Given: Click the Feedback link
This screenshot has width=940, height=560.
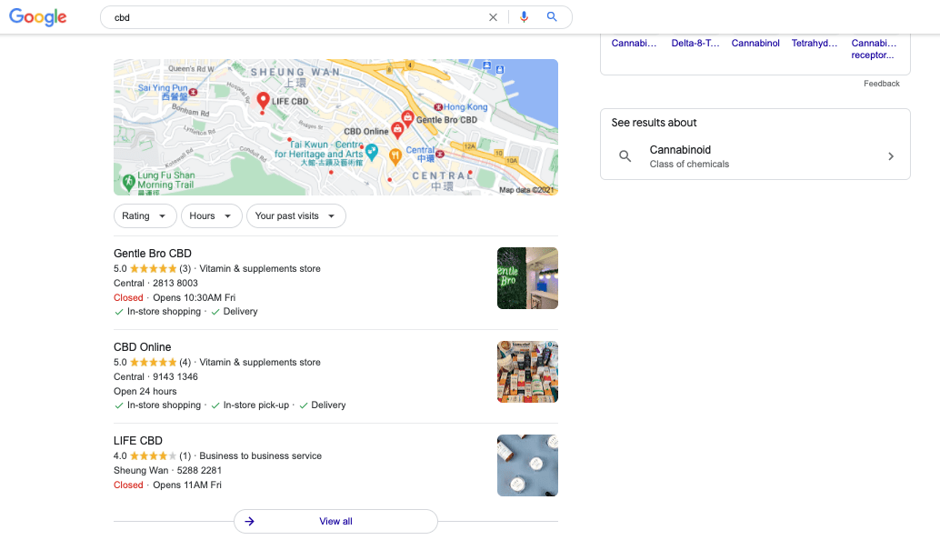Looking at the screenshot, I should pyautogui.click(x=881, y=84).
